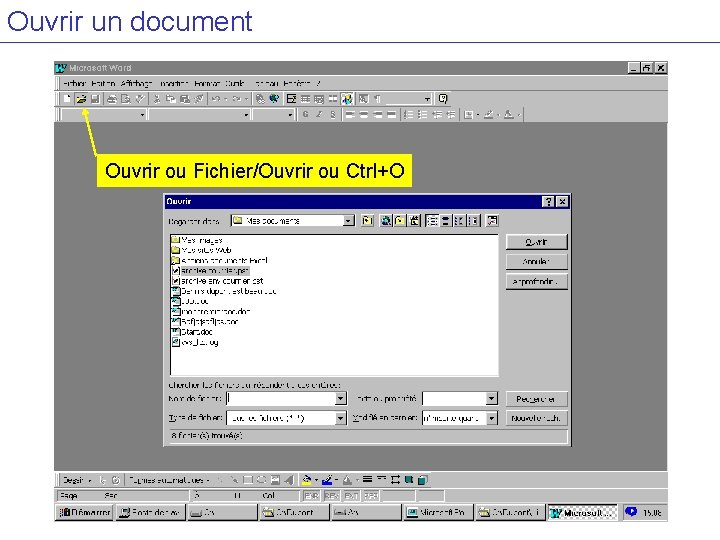Click the Approfondir button
Image resolution: width=720 pixels, height=540 pixels.
(536, 281)
